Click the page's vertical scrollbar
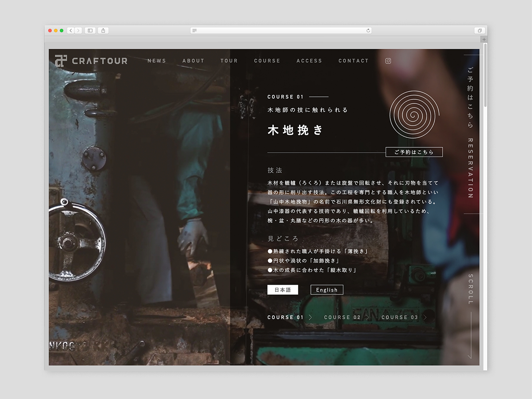The height and width of the screenshot is (399, 532). coord(485,76)
